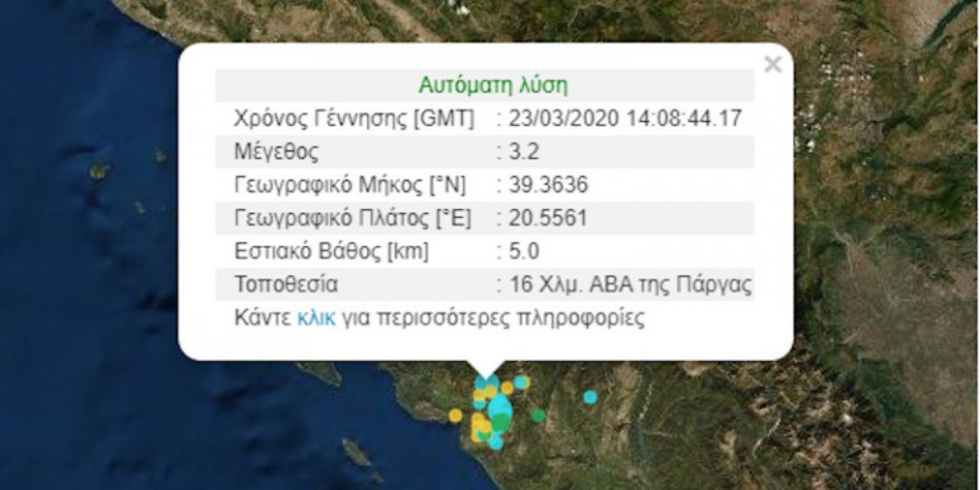Pick the large cyan marker in cluster center
Image resolution: width=980 pixels, height=490 pixels.
pyautogui.click(x=499, y=407)
